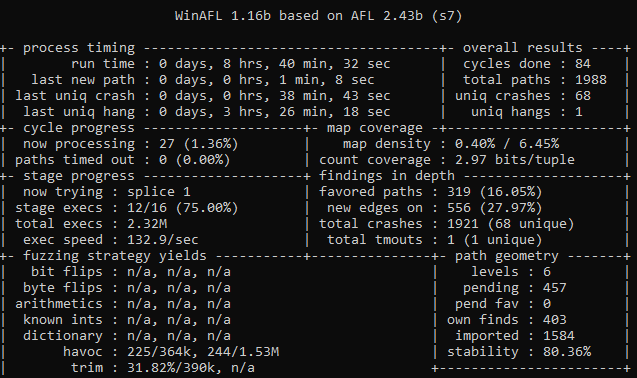Screen dimensions: 637x378
Task: Select total tmouts value 1 (1 unique)
Action: [x=495, y=240]
